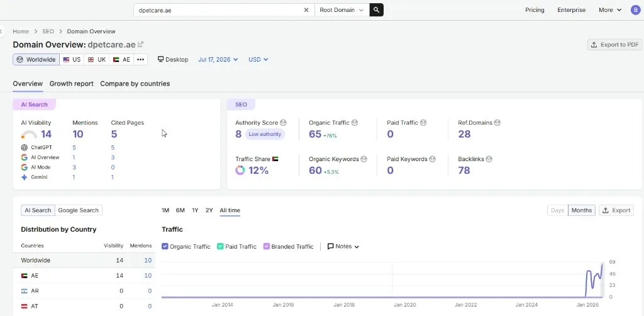Click the search magnifier button
The height and width of the screenshot is (316, 644).
tap(376, 10)
